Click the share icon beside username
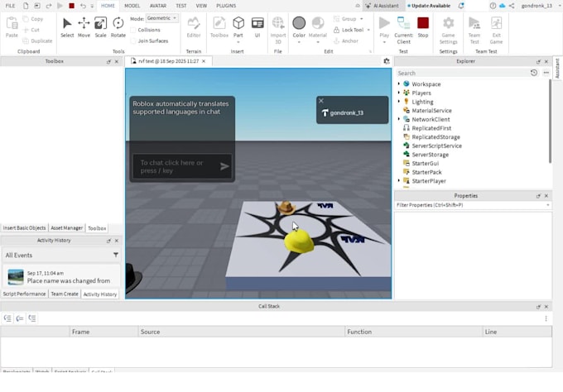 [x=512, y=6]
